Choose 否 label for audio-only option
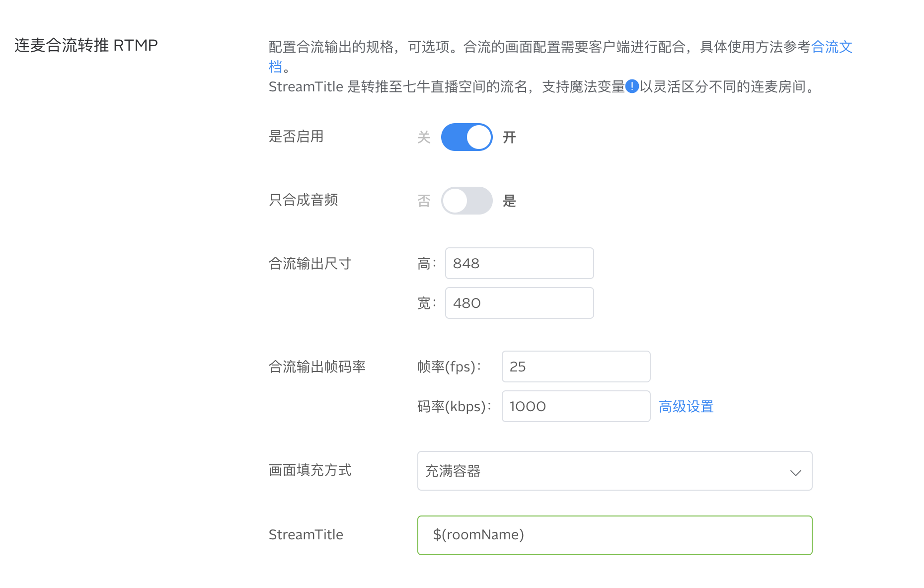The width and height of the screenshot is (924, 588). pyautogui.click(x=424, y=201)
